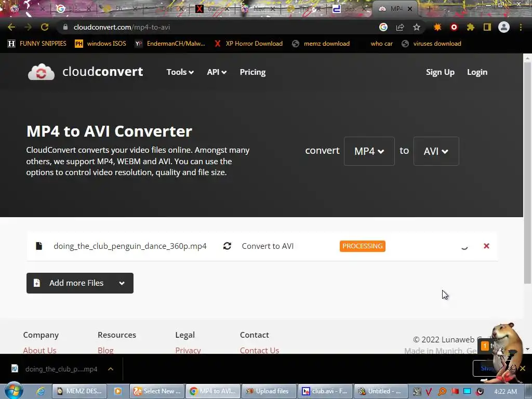Click the Login link
532x399 pixels.
point(477,72)
